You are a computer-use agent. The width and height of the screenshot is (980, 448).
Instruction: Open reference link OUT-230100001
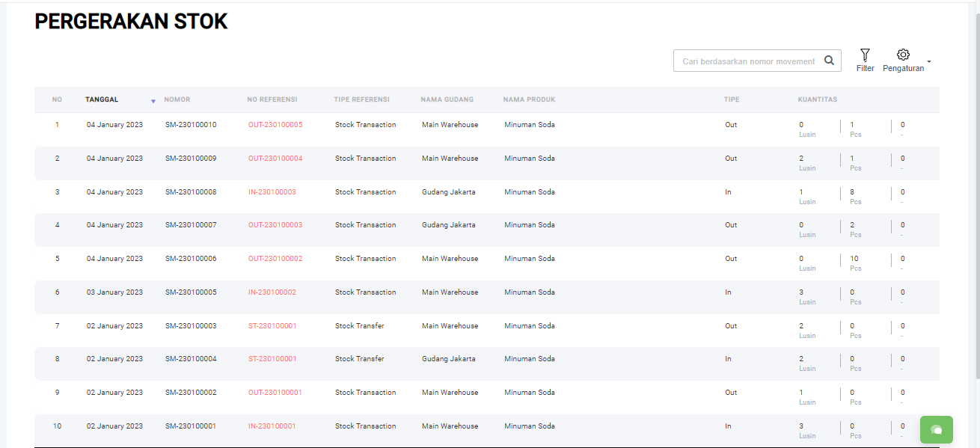pos(275,393)
